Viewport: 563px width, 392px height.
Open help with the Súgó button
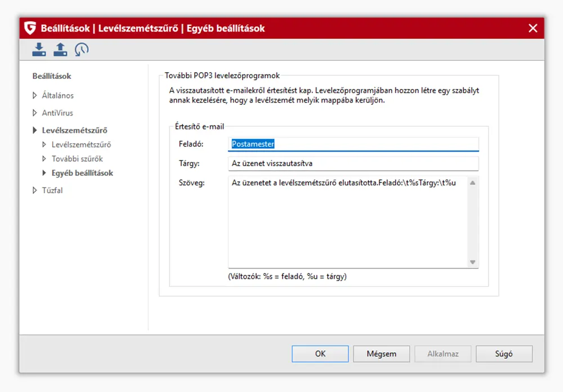503,354
